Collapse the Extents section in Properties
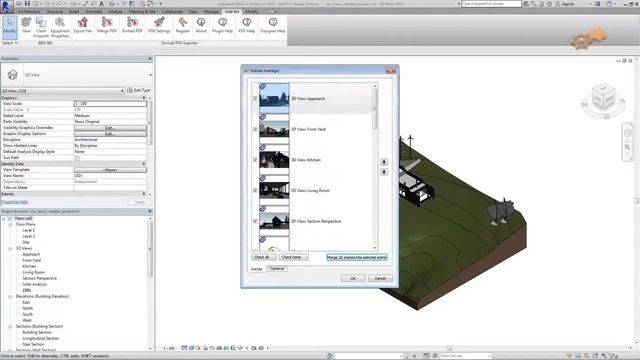The height and width of the screenshot is (360, 640). (x=144, y=194)
